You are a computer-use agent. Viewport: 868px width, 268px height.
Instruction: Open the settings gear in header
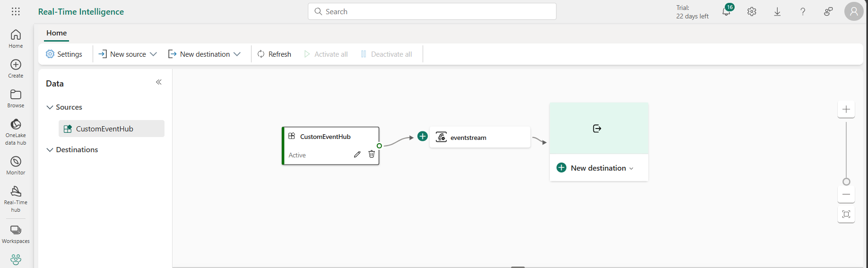coord(752,11)
